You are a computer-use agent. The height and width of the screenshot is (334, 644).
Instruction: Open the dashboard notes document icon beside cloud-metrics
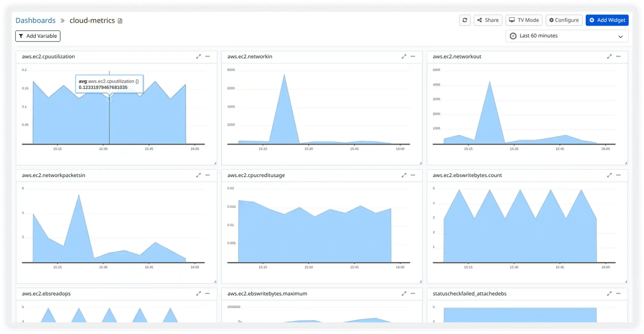[x=120, y=20]
